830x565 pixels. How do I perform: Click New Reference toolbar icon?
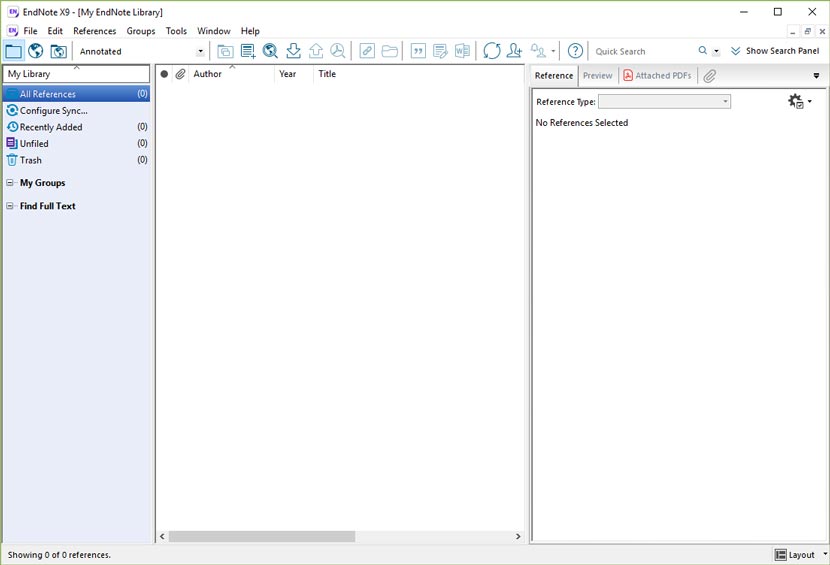pyautogui.click(x=248, y=51)
